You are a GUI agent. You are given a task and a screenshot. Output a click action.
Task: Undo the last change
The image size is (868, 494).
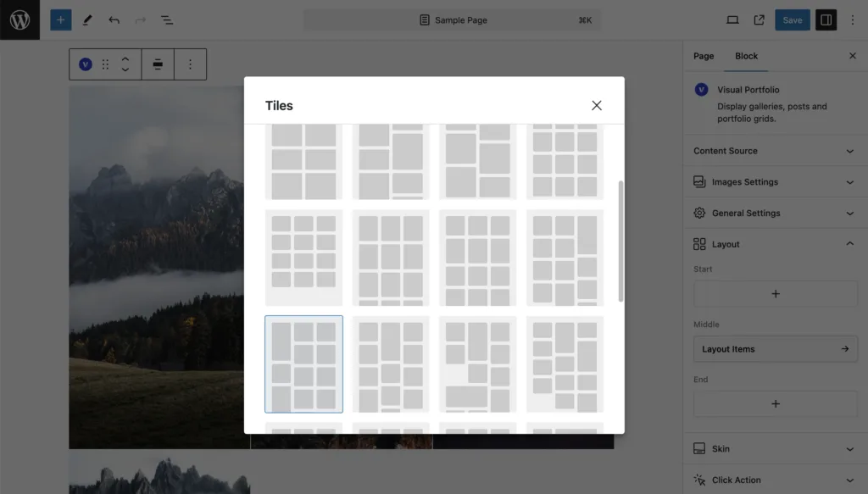[114, 20]
